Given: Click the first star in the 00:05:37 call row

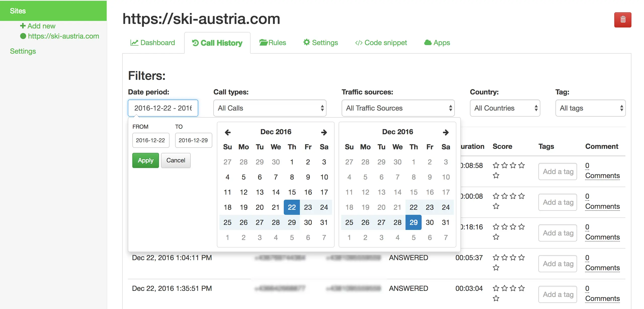Looking at the screenshot, I should [496, 257].
